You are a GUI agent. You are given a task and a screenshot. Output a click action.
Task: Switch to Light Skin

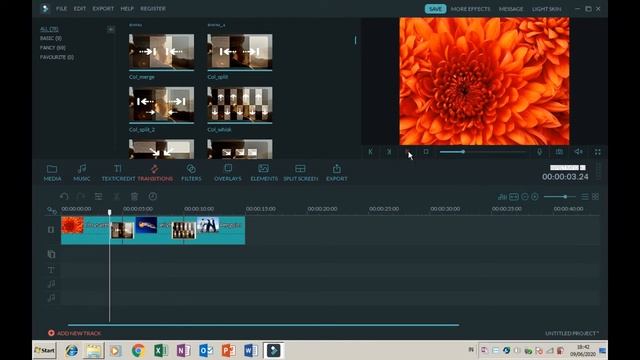[546, 9]
